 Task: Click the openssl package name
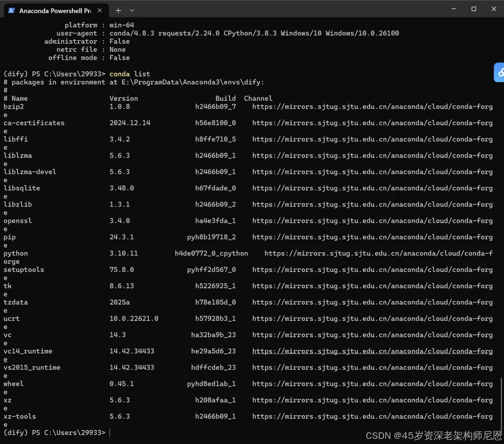[18, 221]
